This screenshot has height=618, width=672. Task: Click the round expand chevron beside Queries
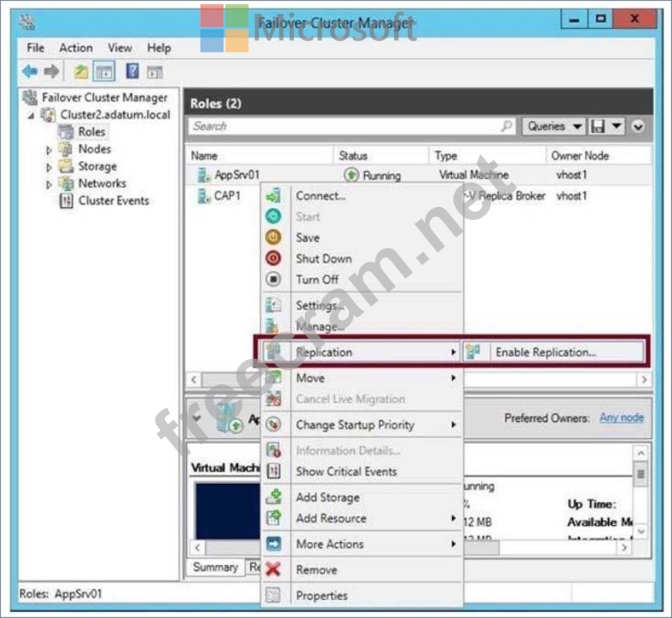637,126
